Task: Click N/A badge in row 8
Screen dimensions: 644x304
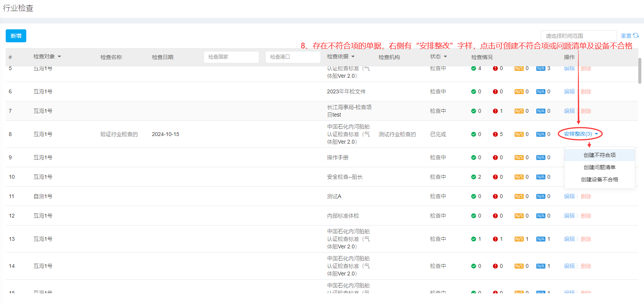Action: tap(541, 134)
